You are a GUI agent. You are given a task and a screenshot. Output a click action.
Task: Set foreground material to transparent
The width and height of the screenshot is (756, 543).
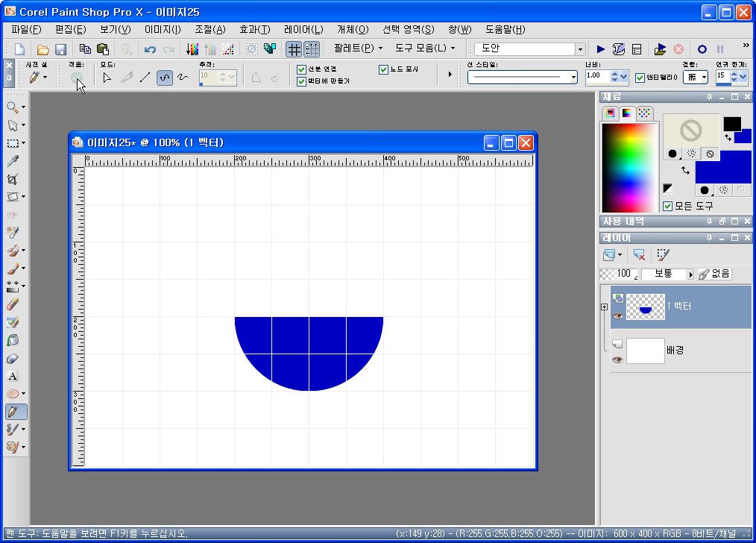tap(710, 154)
